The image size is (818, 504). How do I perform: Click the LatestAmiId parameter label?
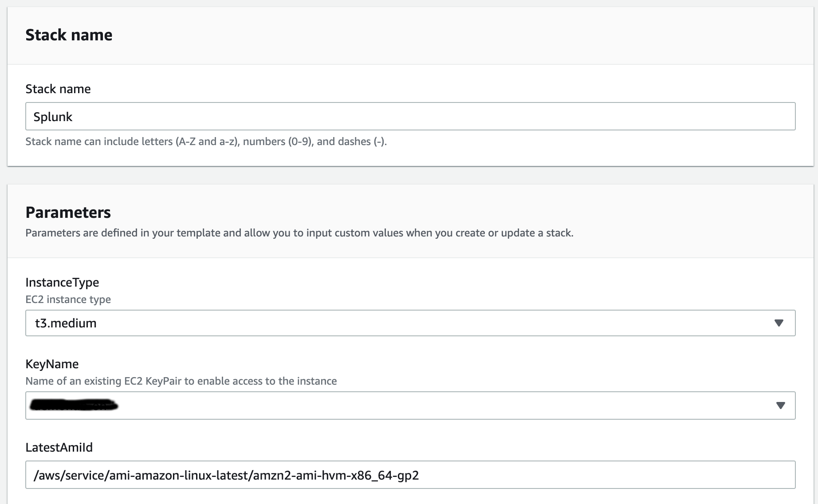pyautogui.click(x=59, y=448)
